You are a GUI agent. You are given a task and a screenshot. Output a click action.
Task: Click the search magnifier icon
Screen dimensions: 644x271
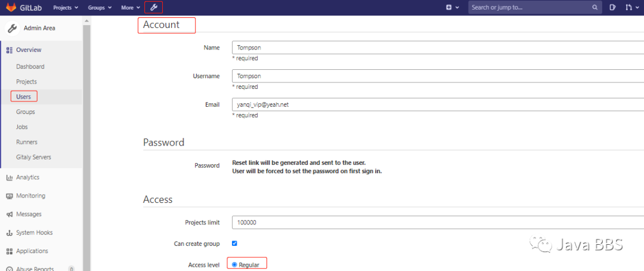pos(595,8)
